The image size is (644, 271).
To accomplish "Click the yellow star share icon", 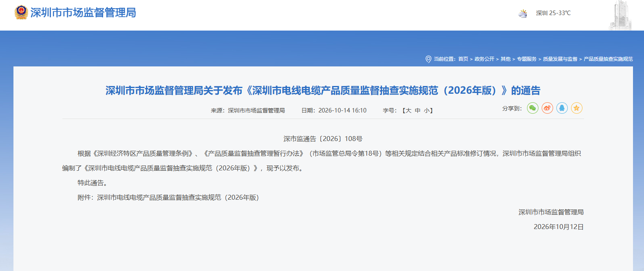I will click(x=577, y=108).
